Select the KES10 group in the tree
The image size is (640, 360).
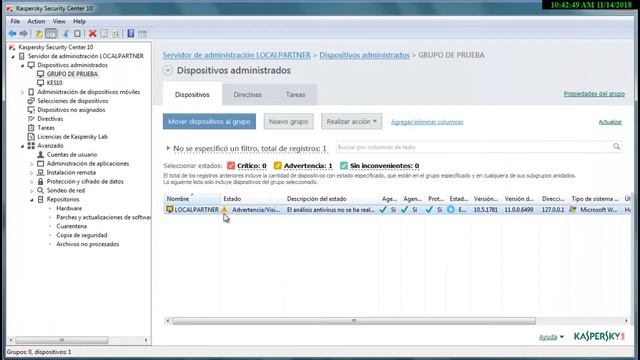[x=54, y=83]
